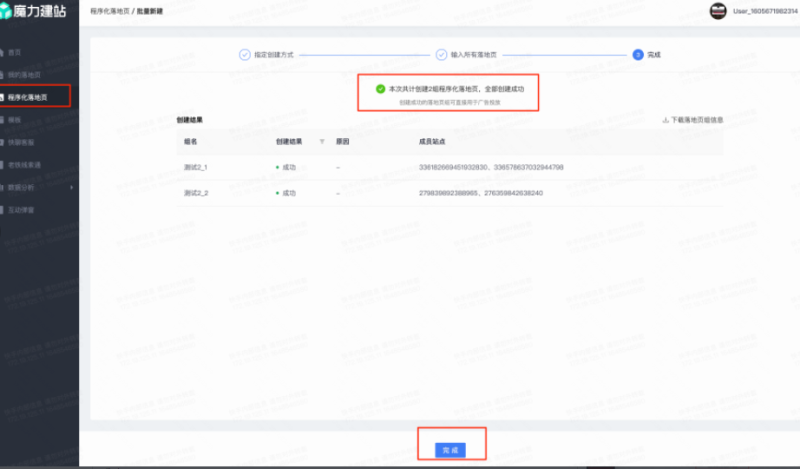
Task: Click the user avatar in top right
Action: coord(717,11)
